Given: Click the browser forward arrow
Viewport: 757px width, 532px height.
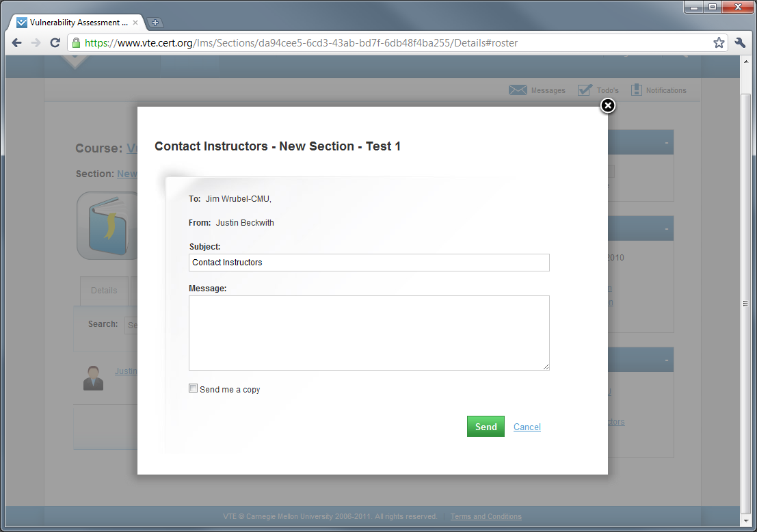Looking at the screenshot, I should pos(36,43).
